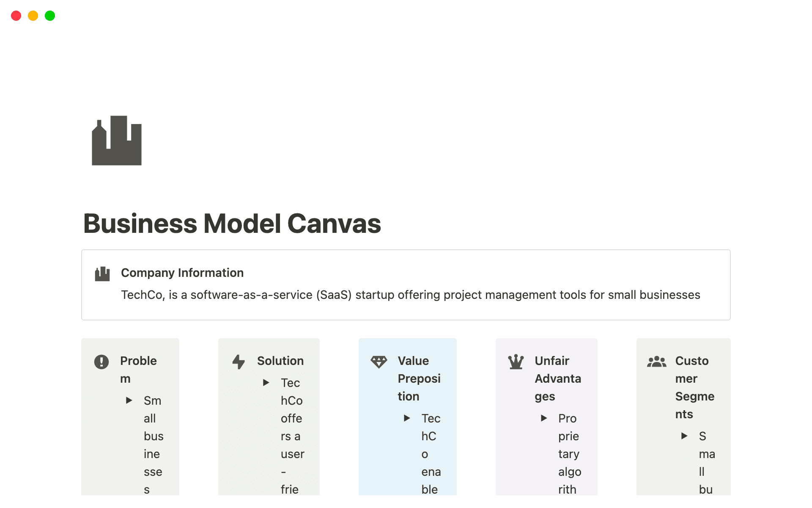Collapse the Value Preposition toggle item
This screenshot has height=508, width=812.
pyautogui.click(x=407, y=418)
